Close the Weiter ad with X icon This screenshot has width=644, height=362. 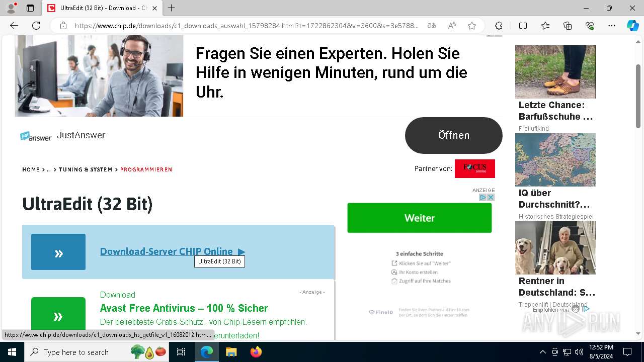491,198
